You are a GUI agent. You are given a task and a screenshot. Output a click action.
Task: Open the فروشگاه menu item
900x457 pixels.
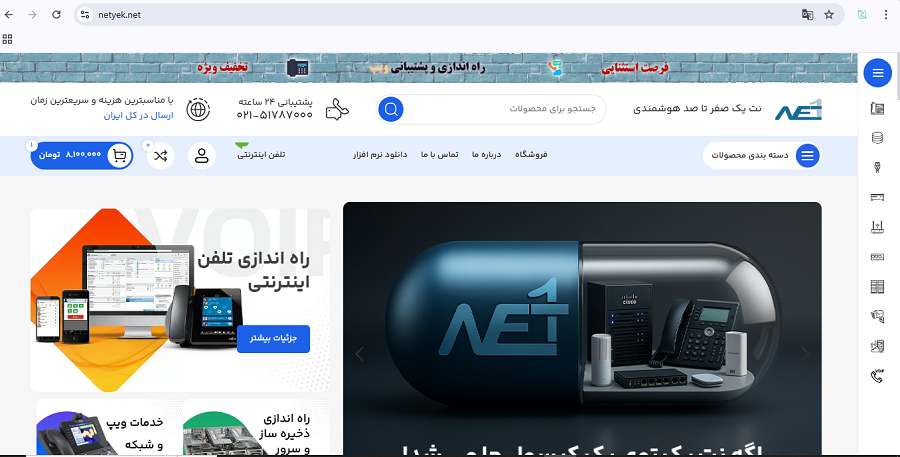[532, 155]
